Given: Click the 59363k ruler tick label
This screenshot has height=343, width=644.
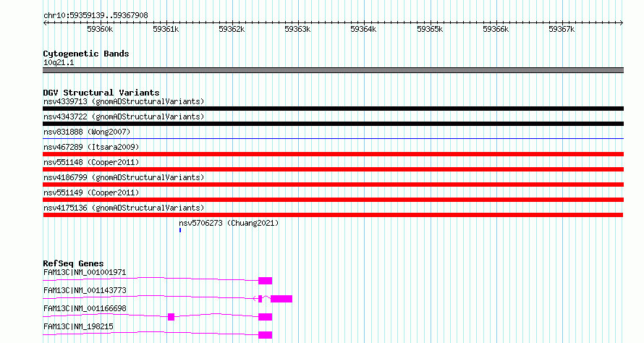Looking at the screenshot, I should point(297,30).
